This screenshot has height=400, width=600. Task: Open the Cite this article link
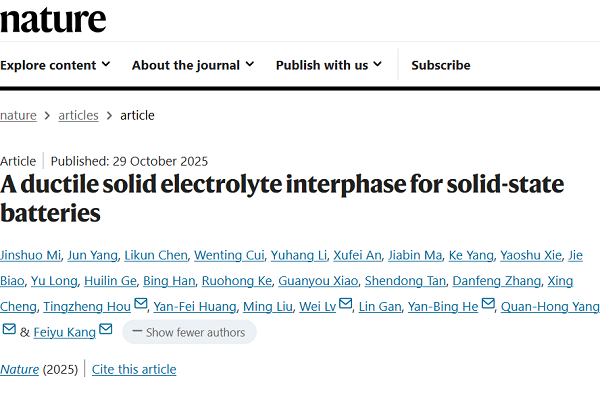click(134, 369)
